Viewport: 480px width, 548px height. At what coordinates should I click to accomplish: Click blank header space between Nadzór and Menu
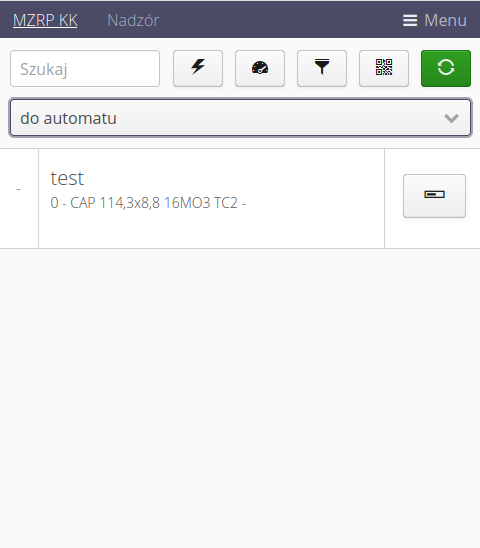coord(280,20)
